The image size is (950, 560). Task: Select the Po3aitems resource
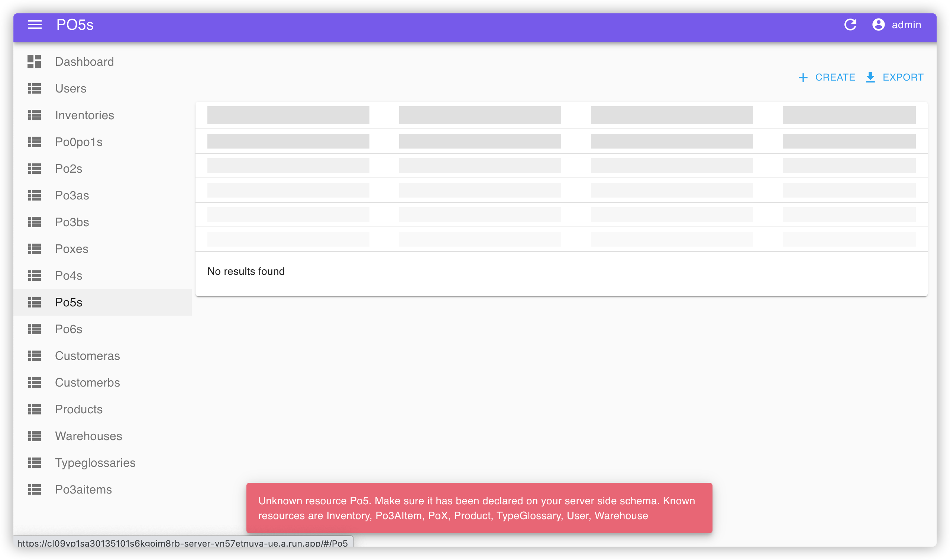(x=84, y=489)
